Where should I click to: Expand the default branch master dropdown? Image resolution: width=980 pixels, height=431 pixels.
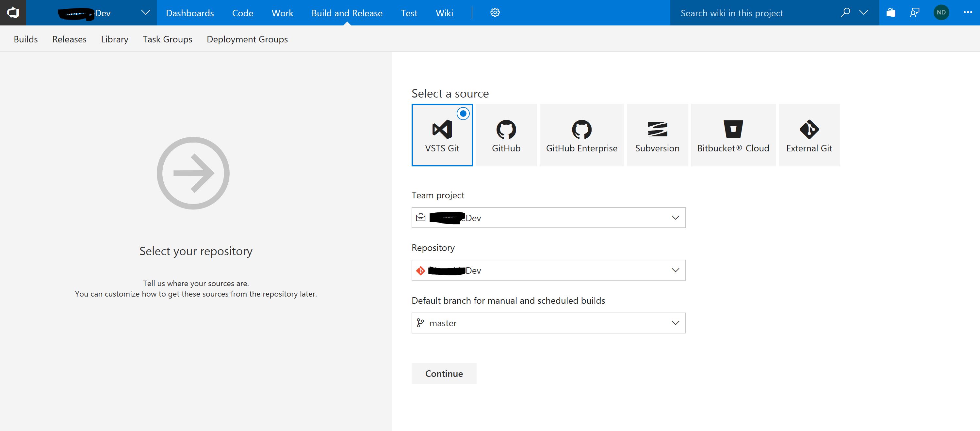(548, 323)
